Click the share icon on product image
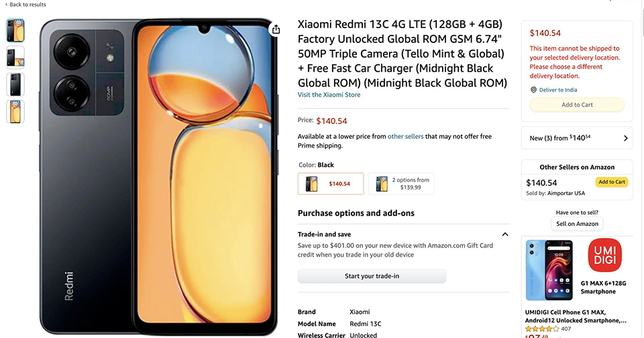Screen dimensions: 644x338 click(276, 30)
